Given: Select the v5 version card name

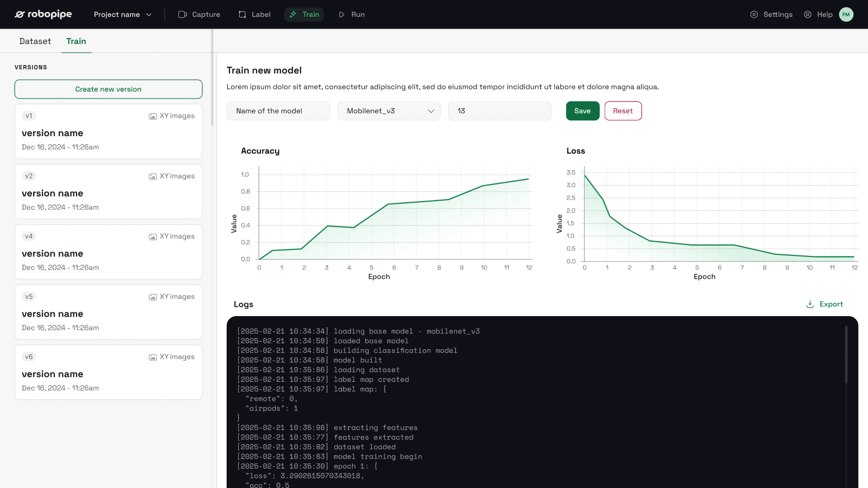Looking at the screenshot, I should coord(53,314).
